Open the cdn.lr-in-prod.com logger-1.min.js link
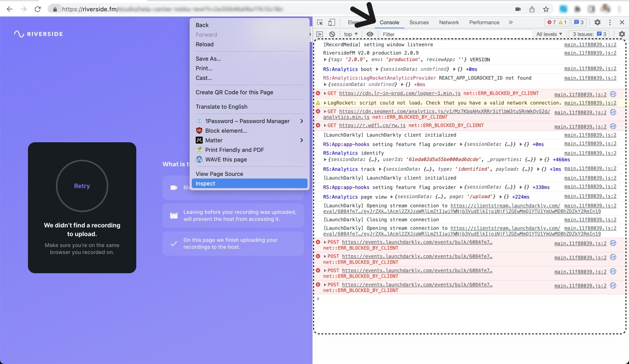The height and width of the screenshot is (364, 629). coord(400,93)
